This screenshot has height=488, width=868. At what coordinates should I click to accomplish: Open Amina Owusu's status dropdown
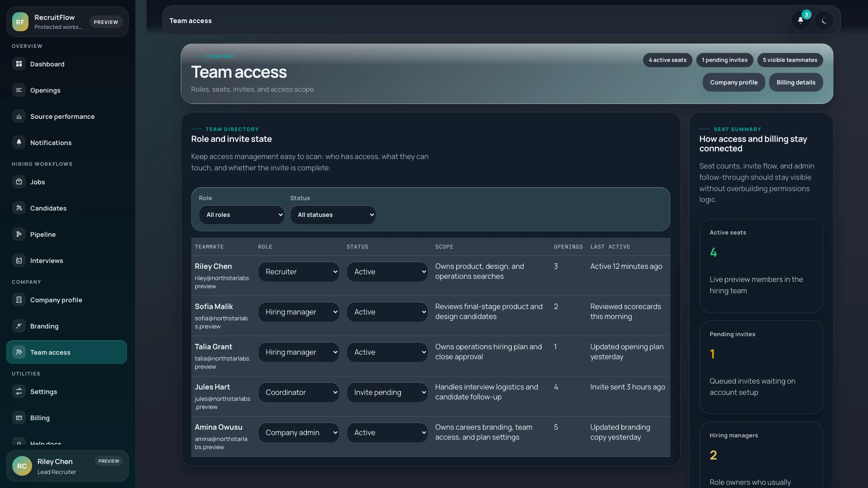click(x=387, y=433)
